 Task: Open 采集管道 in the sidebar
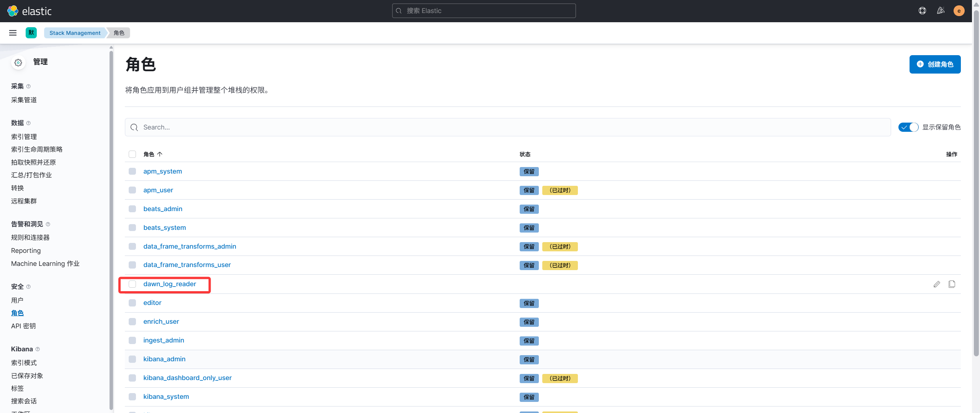point(24,100)
